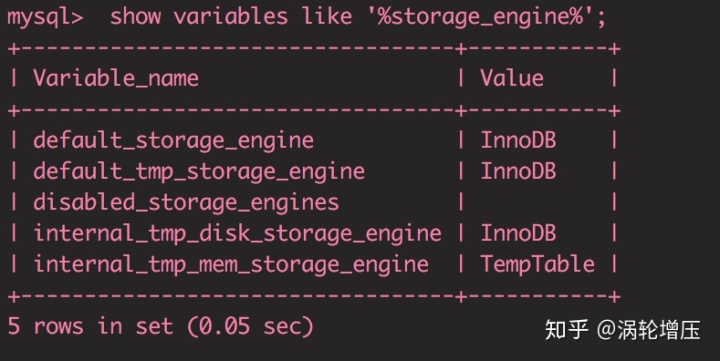This screenshot has width=720, height=361.
Task: Click the (0.05 sec) timing text
Action: pyautogui.click(x=250, y=327)
